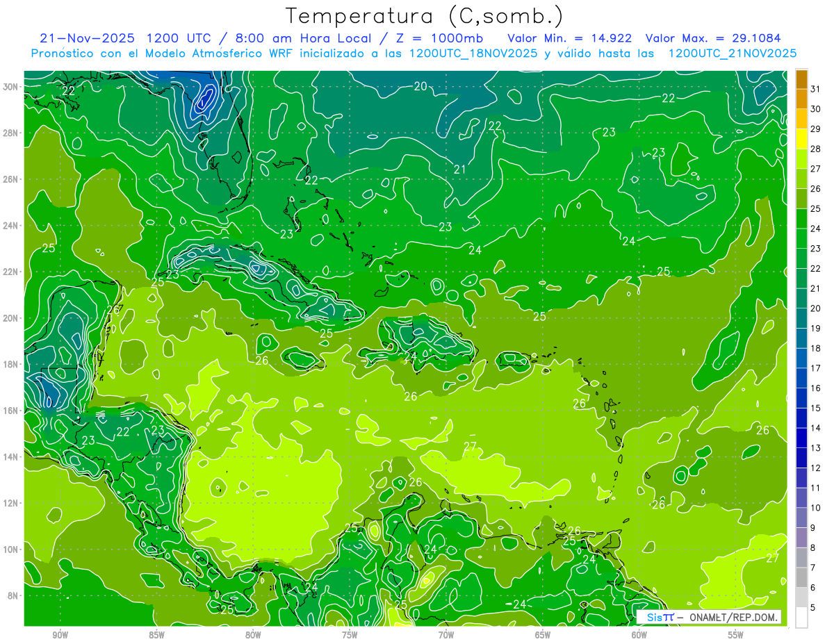
Task: Click the '85W' longitude axis label
Action: click(156, 635)
